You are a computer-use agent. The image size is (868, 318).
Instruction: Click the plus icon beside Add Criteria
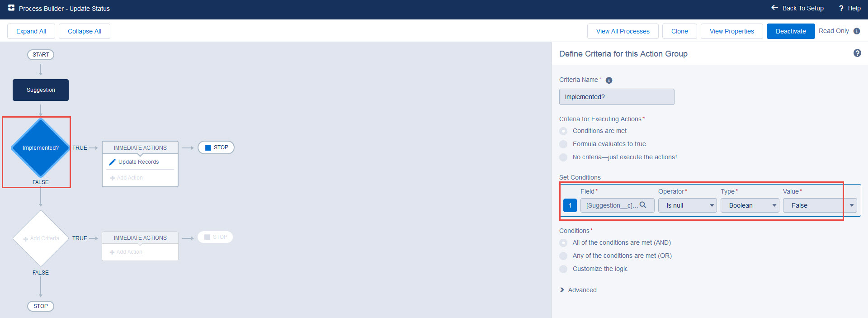pyautogui.click(x=26, y=239)
